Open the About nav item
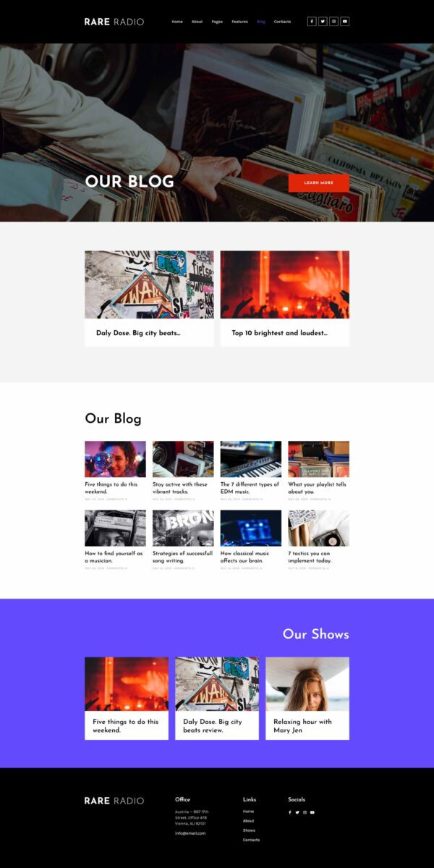The image size is (434, 868). (x=197, y=22)
